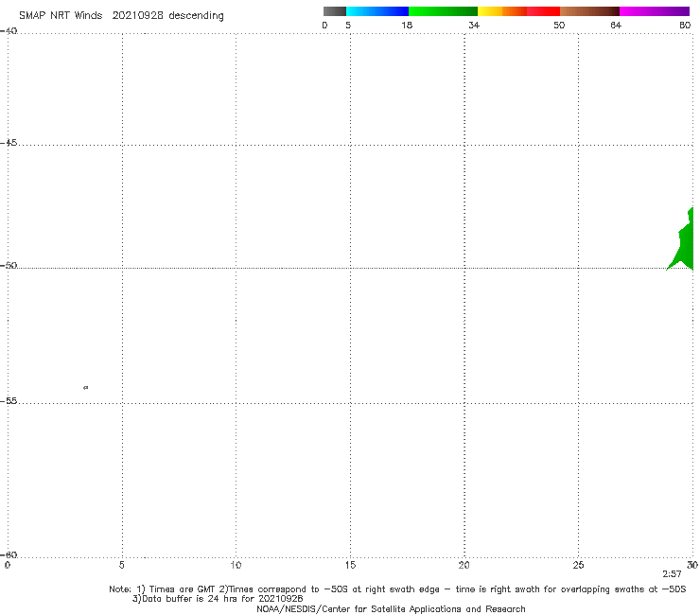Pick the brown 50-64 color bar segment
The width and height of the screenshot is (700, 615).
(x=589, y=11)
